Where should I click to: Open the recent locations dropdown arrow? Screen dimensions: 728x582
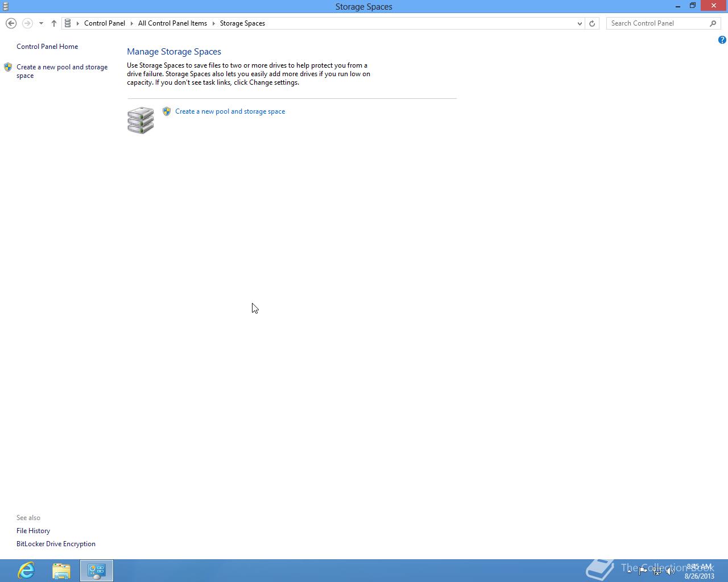coord(41,23)
